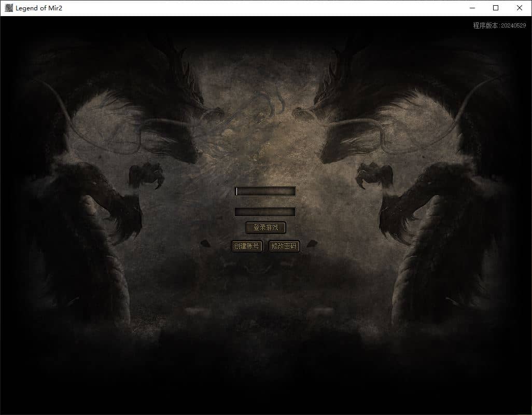Click the 程序版本:20240529 version text
The width and height of the screenshot is (532, 415).
coord(499,25)
